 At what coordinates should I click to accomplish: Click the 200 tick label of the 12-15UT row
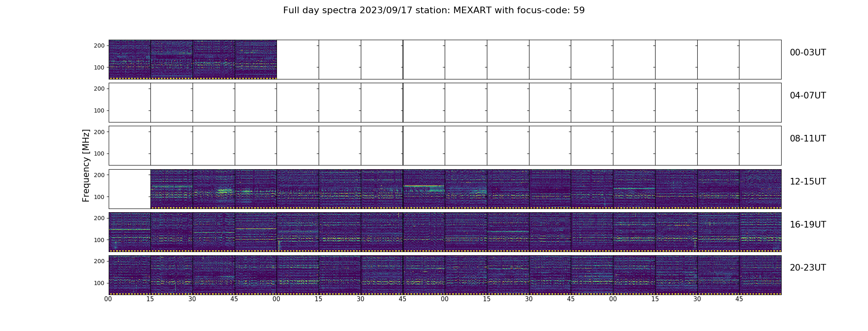coord(99,175)
